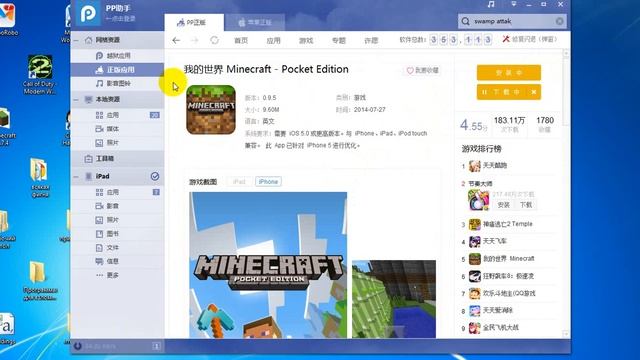This screenshot has width=640, height=360.
Task: Open Call of Duty desktop shortcut
Action: point(39,75)
